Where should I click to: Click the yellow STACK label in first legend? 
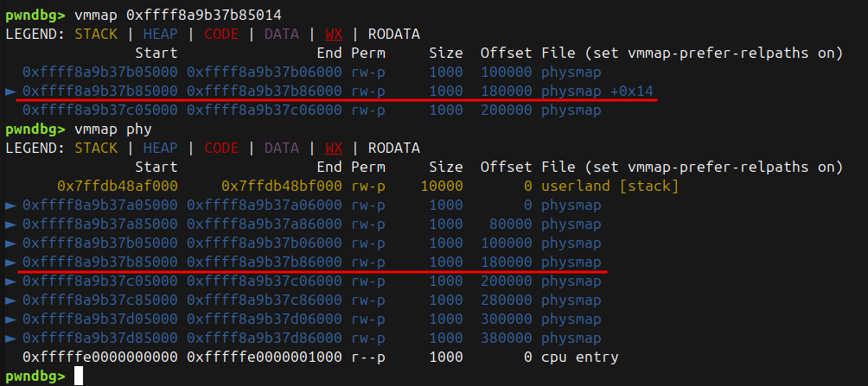tap(96, 35)
